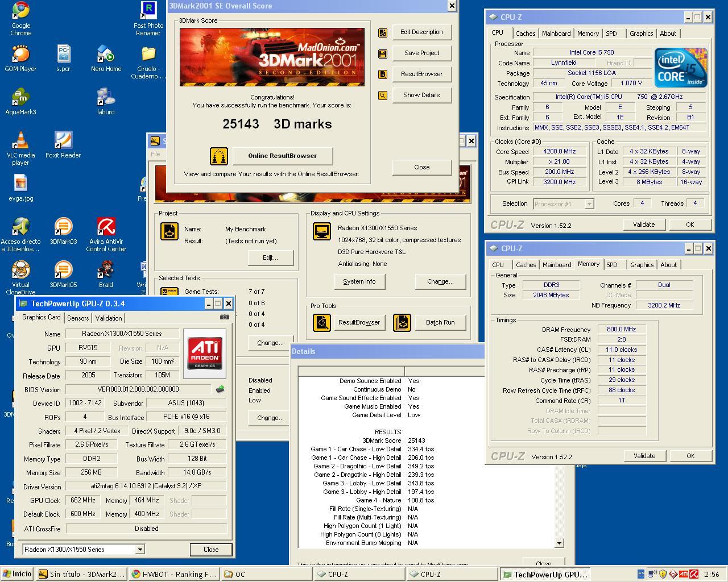Click Online ResultBrowser button
Image resolution: width=728 pixels, height=582 pixels.
pos(282,156)
